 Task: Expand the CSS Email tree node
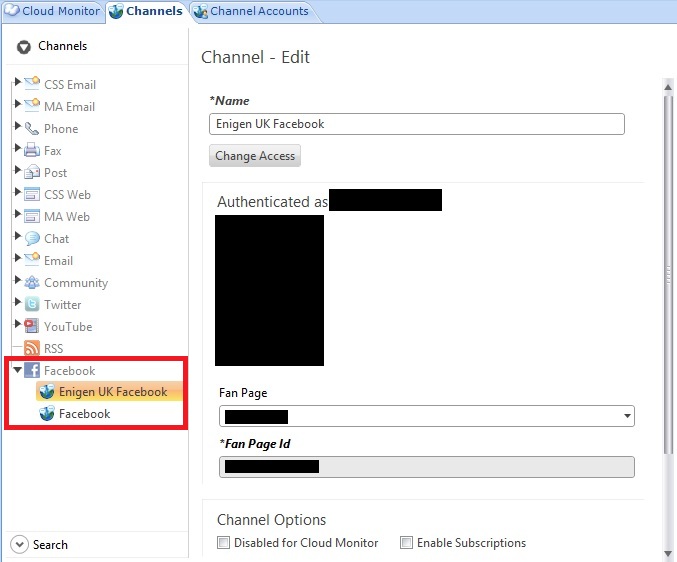(17, 85)
